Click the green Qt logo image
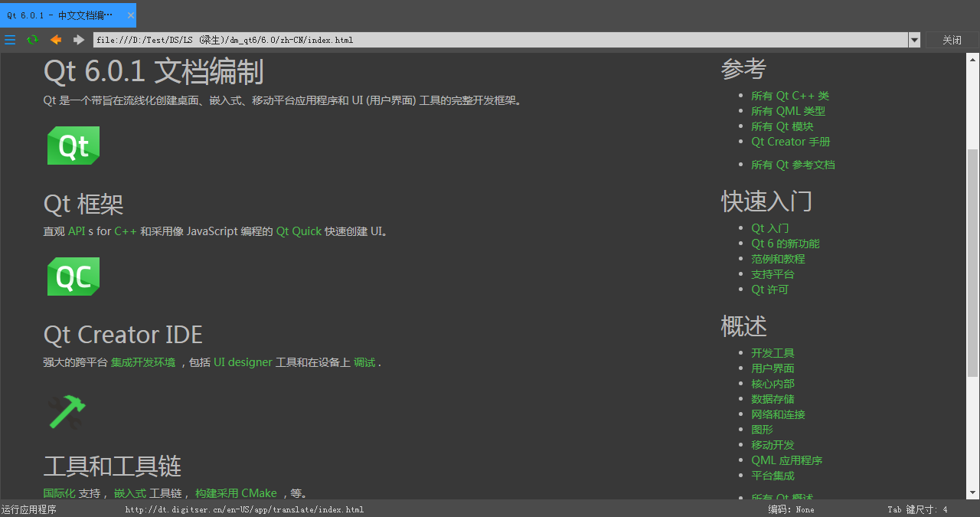Screen dimensions: 980x517 [x=73, y=146]
